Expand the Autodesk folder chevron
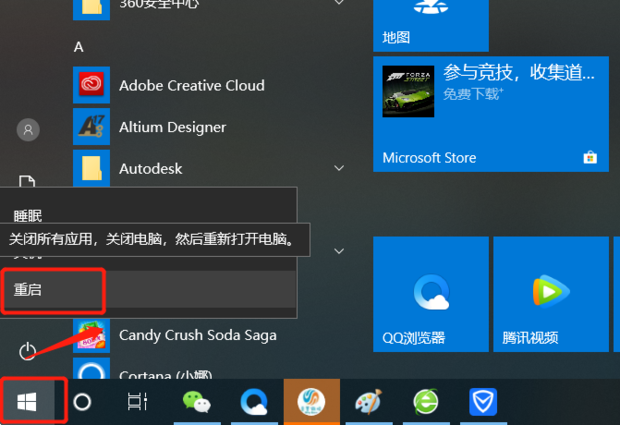 [x=338, y=169]
